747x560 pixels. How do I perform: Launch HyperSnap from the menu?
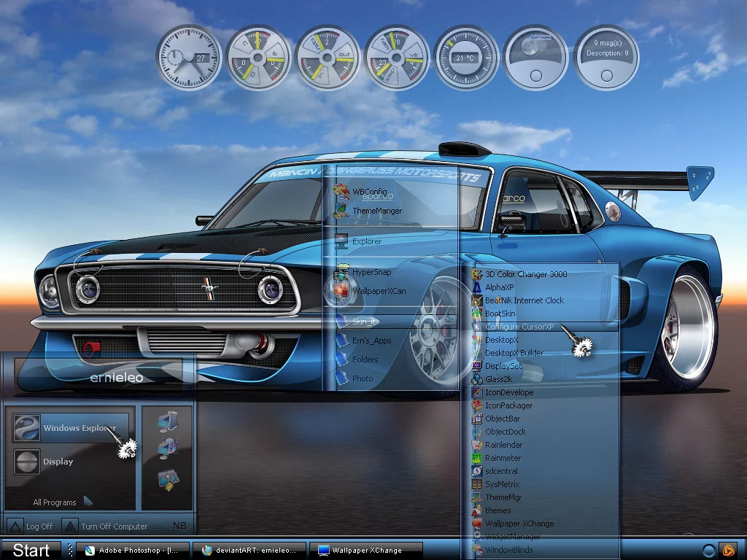click(x=371, y=272)
